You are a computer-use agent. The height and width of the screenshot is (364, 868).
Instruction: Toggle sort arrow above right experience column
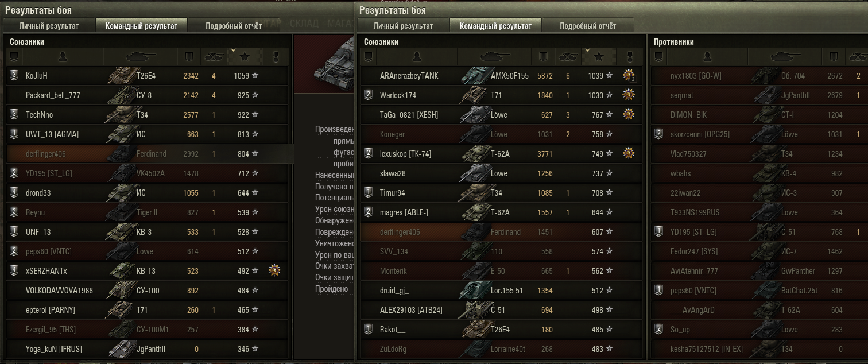tap(587, 51)
